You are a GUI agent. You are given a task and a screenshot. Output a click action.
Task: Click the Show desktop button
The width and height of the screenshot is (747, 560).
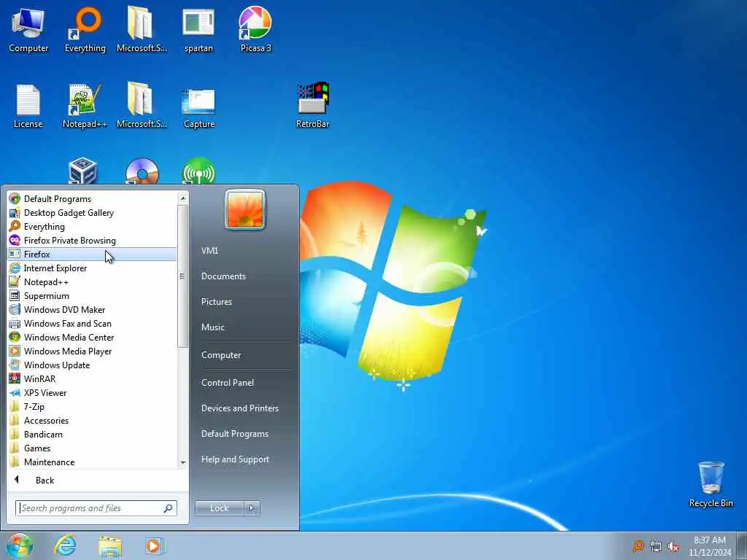(743, 545)
